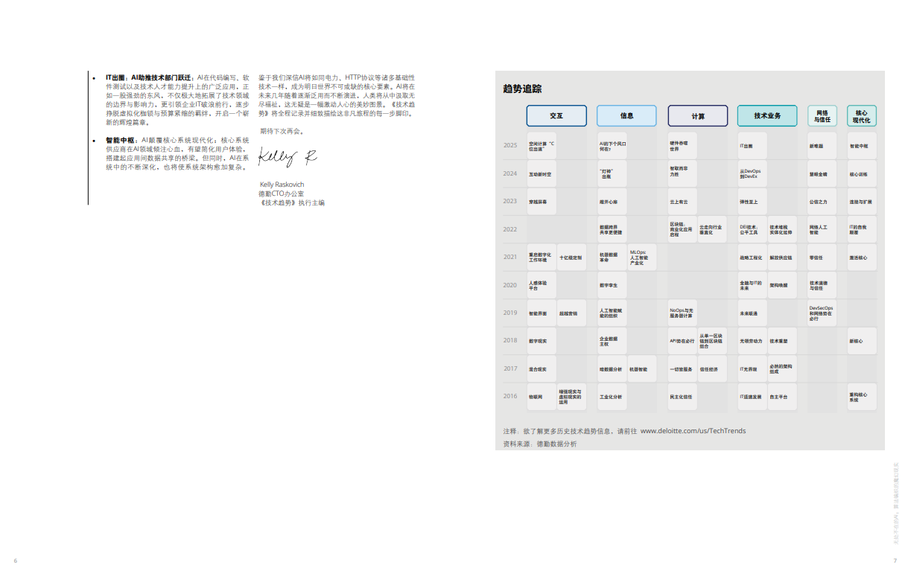
Task: Select the 2021 MLOps trend cell
Action: click(641, 258)
